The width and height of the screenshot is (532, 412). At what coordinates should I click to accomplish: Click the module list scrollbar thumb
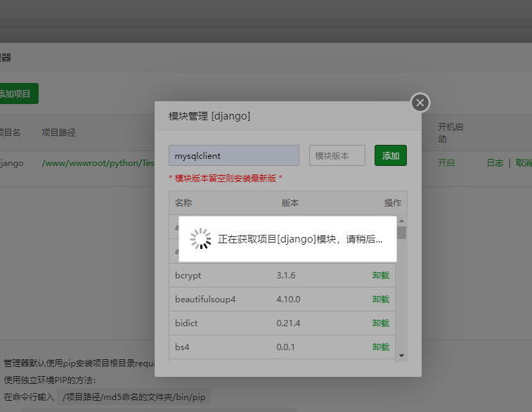[402, 233]
